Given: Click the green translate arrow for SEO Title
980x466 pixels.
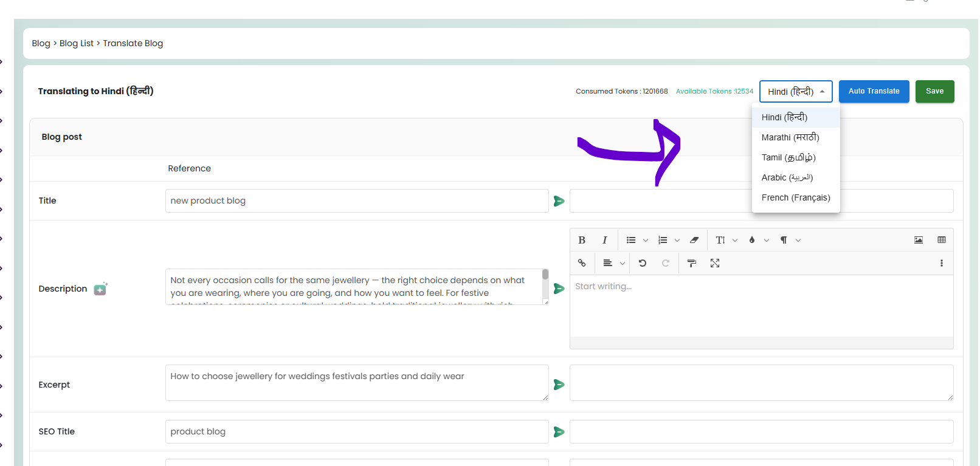Looking at the screenshot, I should (559, 432).
